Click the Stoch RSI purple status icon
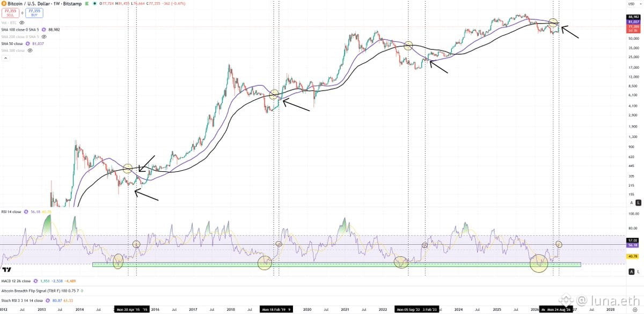 pyautogui.click(x=48, y=301)
